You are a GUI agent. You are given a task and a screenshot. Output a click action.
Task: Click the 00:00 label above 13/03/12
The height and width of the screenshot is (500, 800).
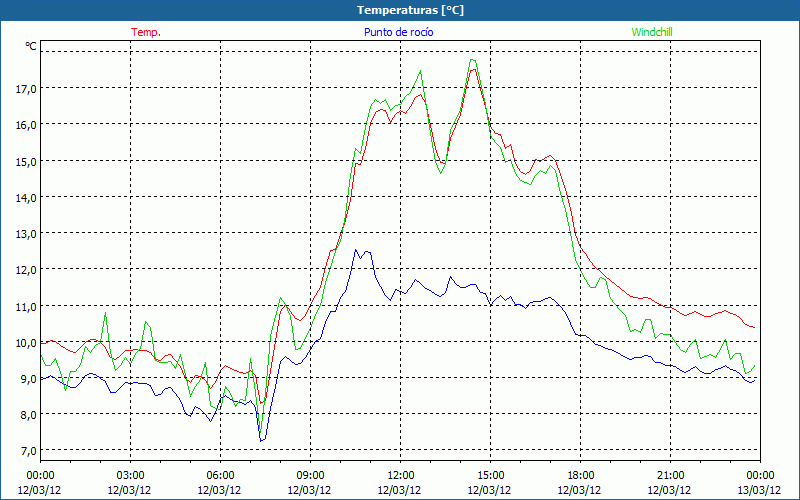(760, 476)
